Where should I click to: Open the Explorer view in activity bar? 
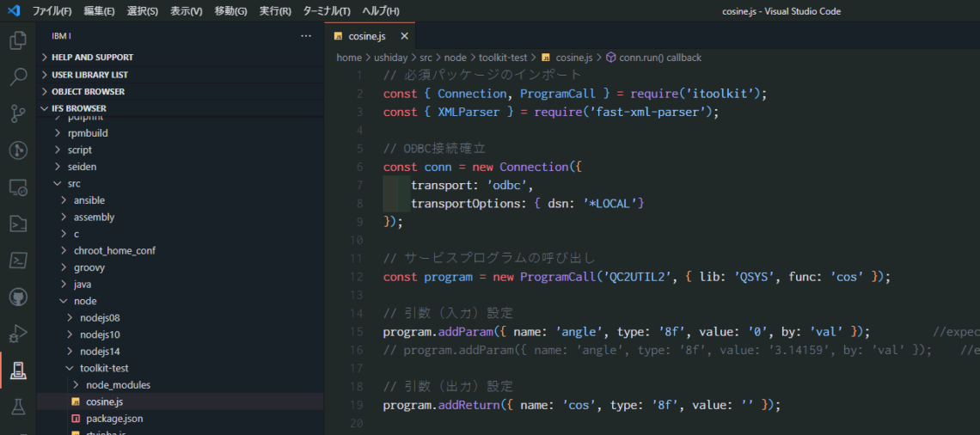point(17,40)
